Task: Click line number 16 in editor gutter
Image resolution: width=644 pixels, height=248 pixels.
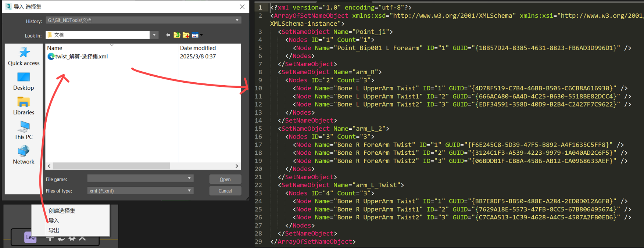Action: (x=258, y=137)
